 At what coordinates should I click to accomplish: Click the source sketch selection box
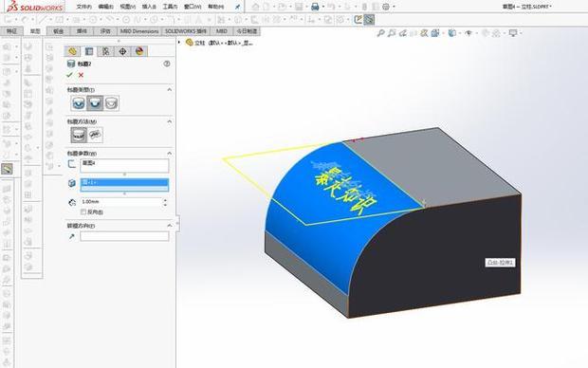click(124, 165)
